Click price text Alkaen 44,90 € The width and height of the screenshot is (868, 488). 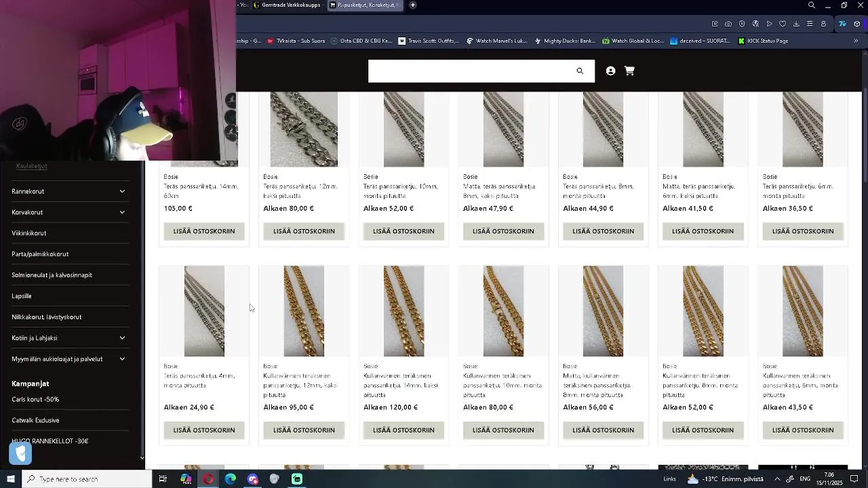point(588,209)
